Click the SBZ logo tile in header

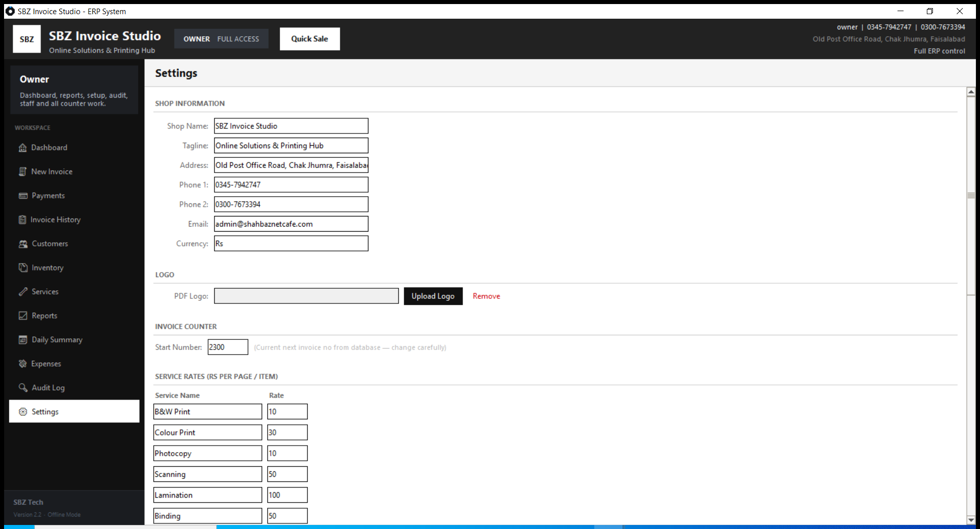point(27,39)
